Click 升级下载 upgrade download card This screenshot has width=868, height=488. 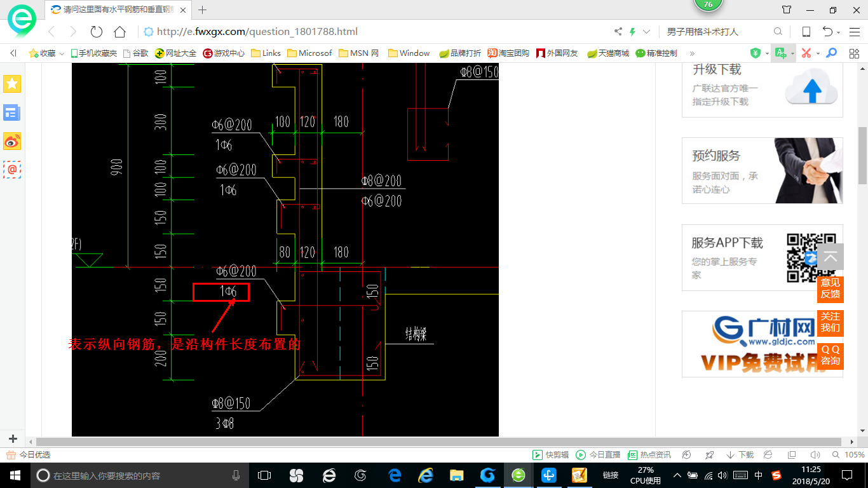pos(763,90)
